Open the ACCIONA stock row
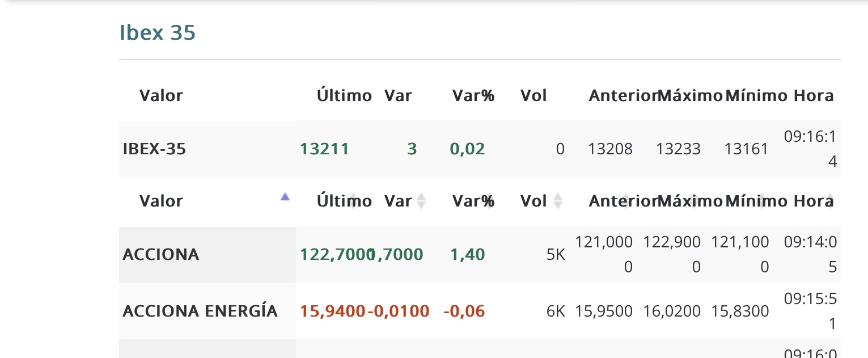868x358 pixels. [x=161, y=254]
